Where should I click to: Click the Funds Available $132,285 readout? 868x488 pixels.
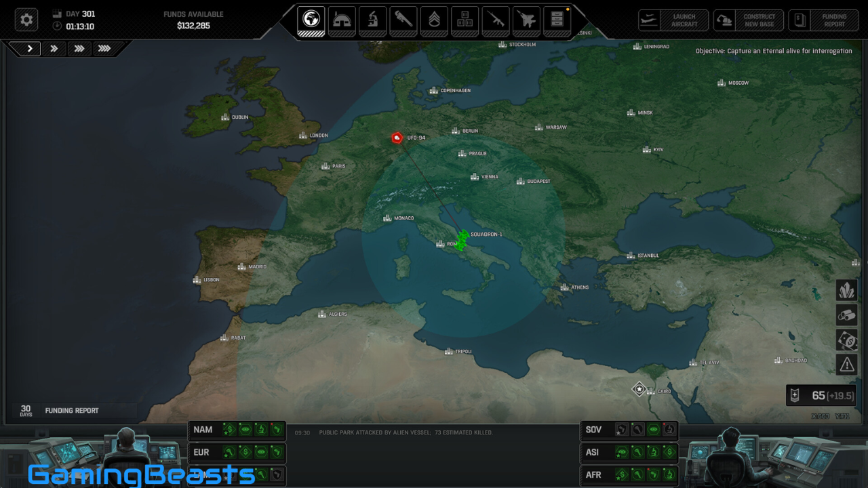click(x=193, y=20)
